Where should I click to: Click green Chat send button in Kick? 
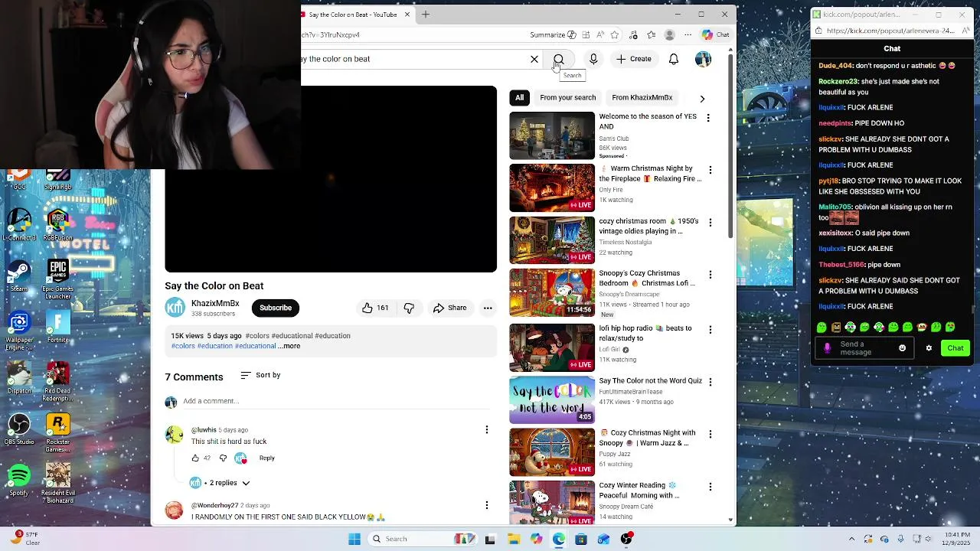click(955, 348)
